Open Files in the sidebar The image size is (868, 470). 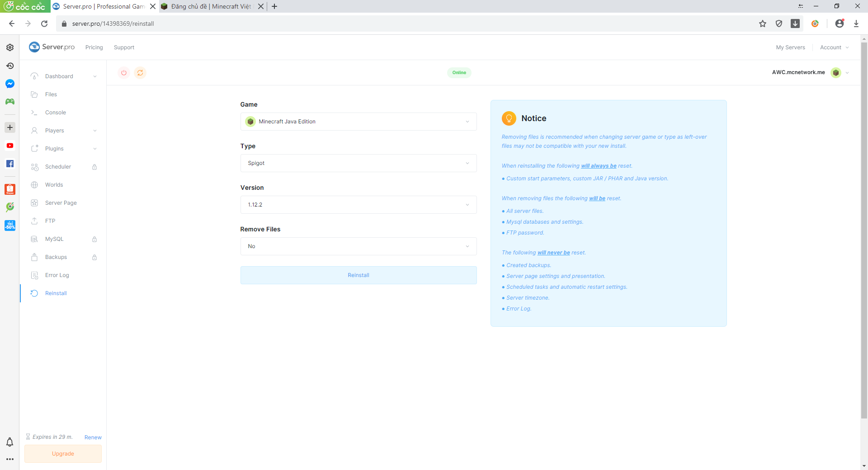pos(51,94)
